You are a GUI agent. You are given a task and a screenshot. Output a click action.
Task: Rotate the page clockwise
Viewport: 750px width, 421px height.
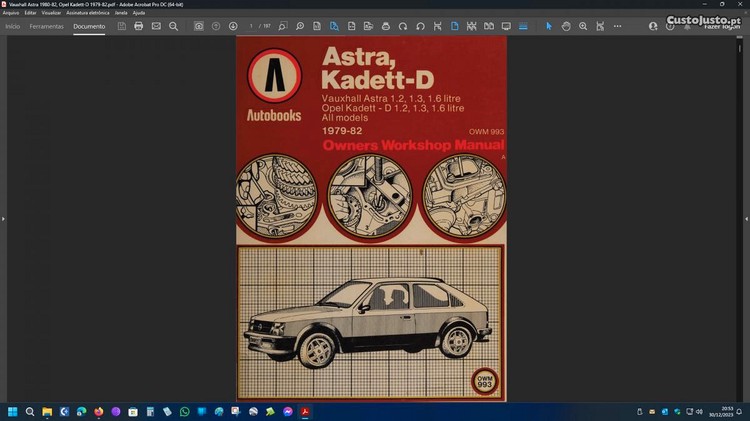[421, 26]
